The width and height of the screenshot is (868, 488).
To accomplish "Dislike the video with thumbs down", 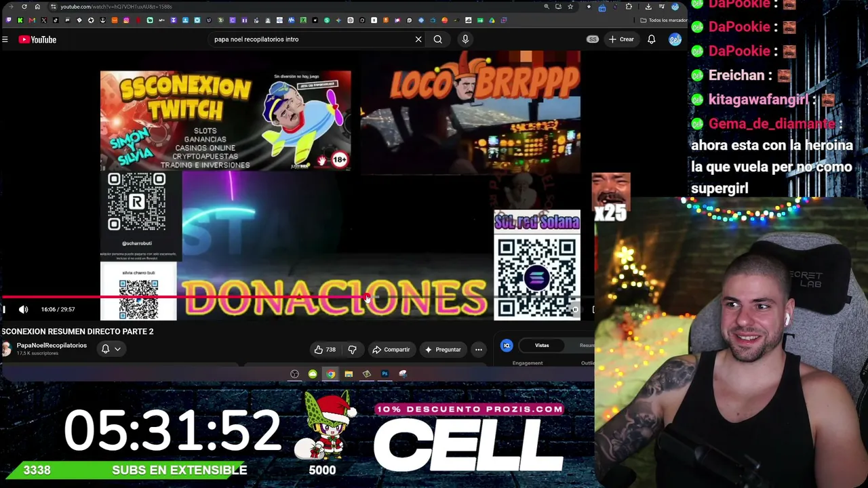I will point(352,350).
